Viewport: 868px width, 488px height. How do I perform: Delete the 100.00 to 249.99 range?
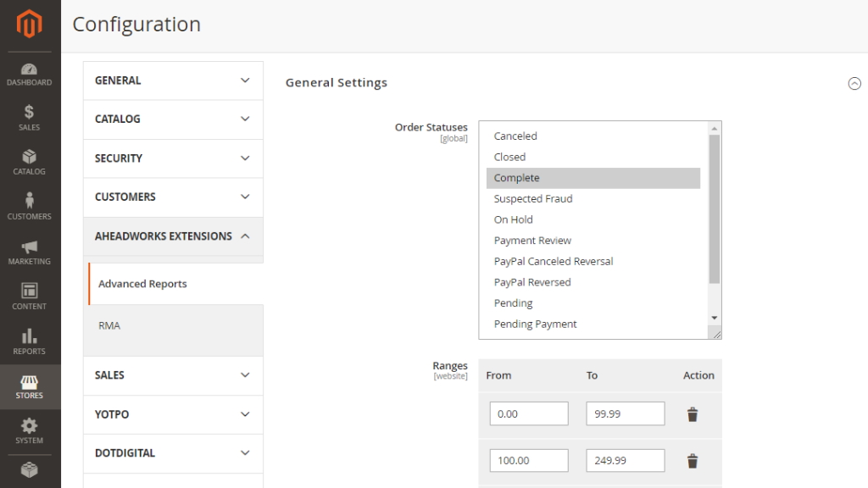click(x=693, y=461)
